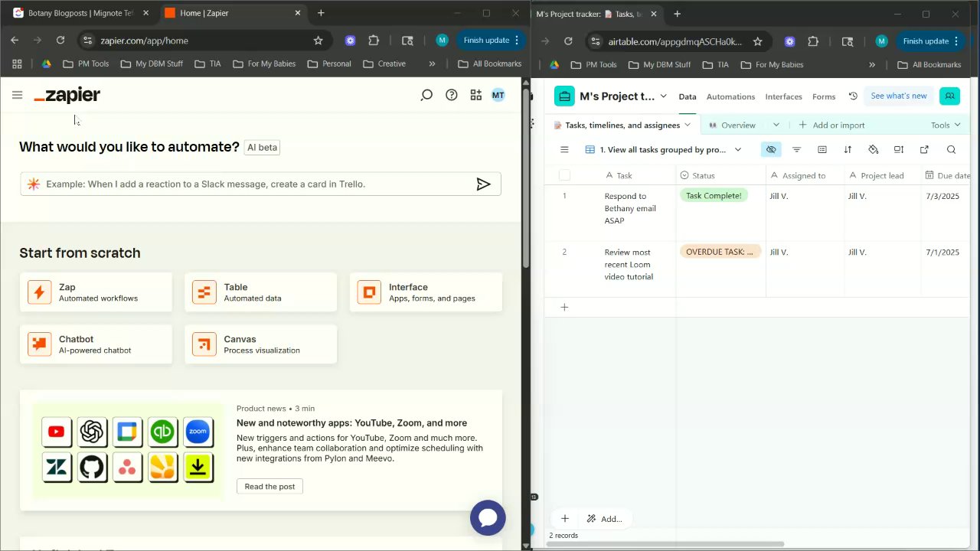Open the Finish update menu in Zapier window
The width and height of the screenshot is (980, 551).
[x=492, y=41]
